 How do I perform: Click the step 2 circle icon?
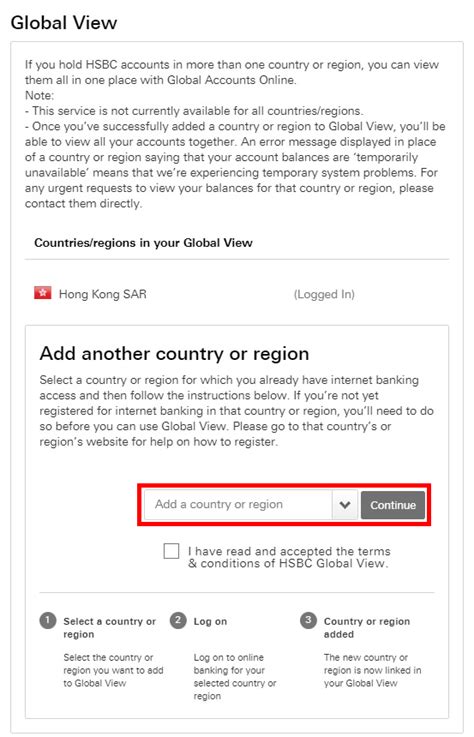pos(178,620)
